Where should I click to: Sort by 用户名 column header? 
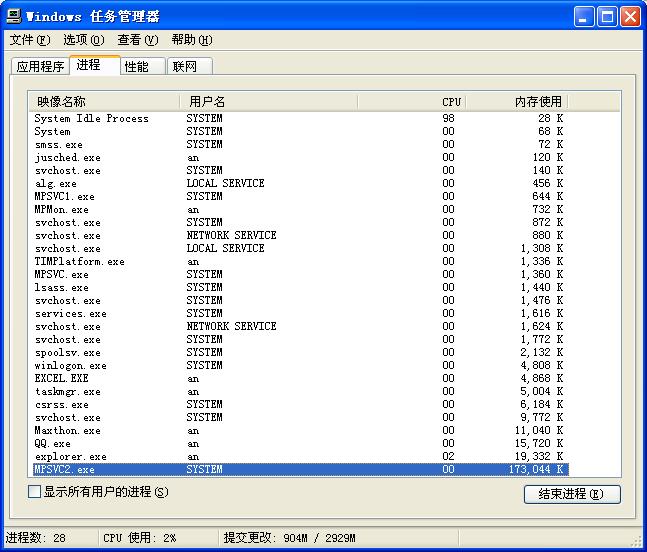(269, 101)
